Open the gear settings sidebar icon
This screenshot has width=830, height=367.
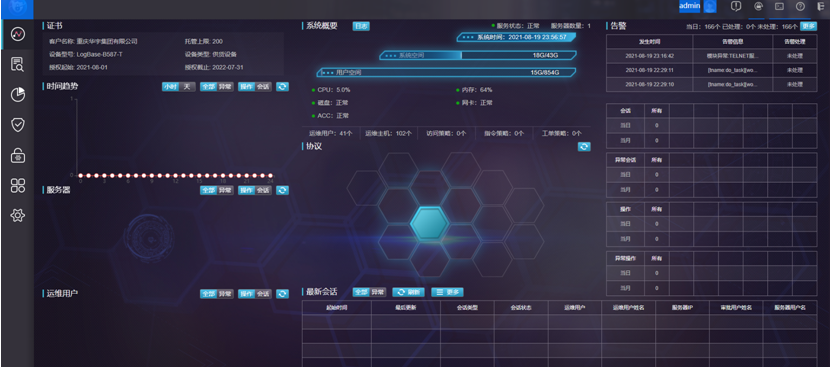point(17,215)
